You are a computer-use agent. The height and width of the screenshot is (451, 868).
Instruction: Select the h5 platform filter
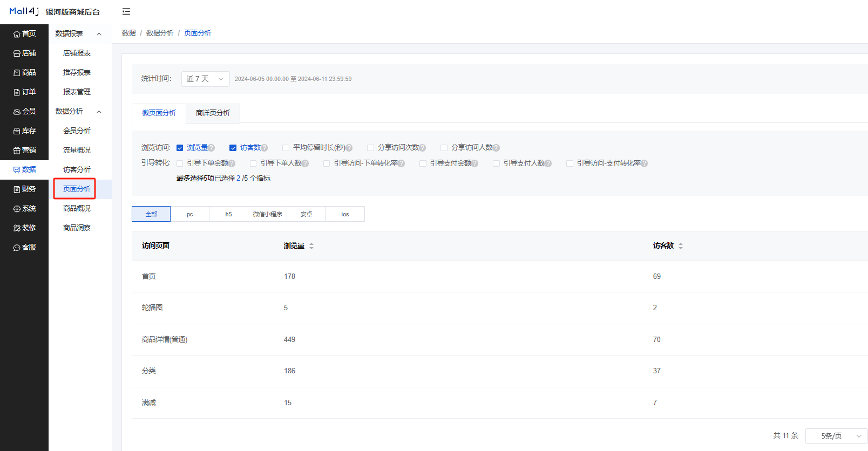[229, 214]
